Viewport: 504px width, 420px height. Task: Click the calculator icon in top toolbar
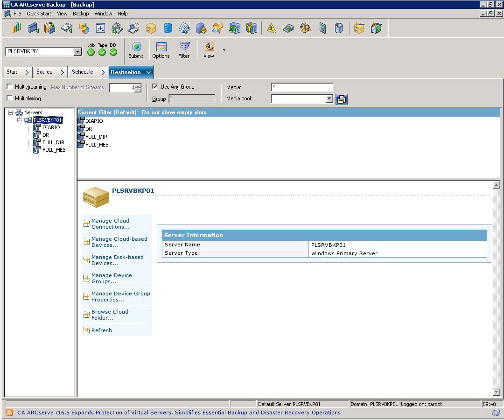pyautogui.click(x=322, y=28)
